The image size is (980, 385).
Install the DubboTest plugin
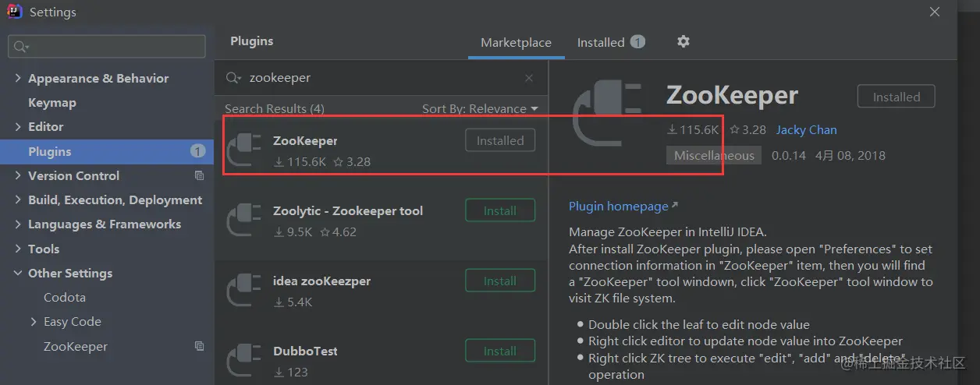tap(500, 351)
